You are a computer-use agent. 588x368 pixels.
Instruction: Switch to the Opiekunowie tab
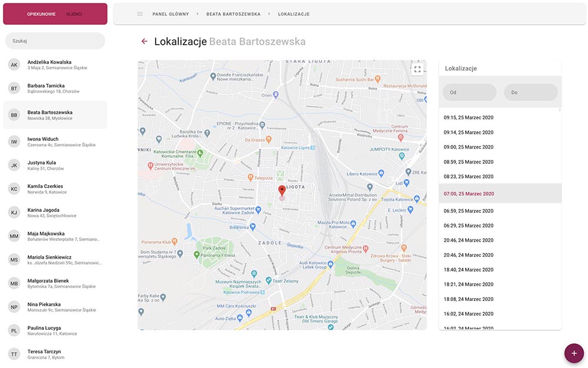click(x=41, y=14)
